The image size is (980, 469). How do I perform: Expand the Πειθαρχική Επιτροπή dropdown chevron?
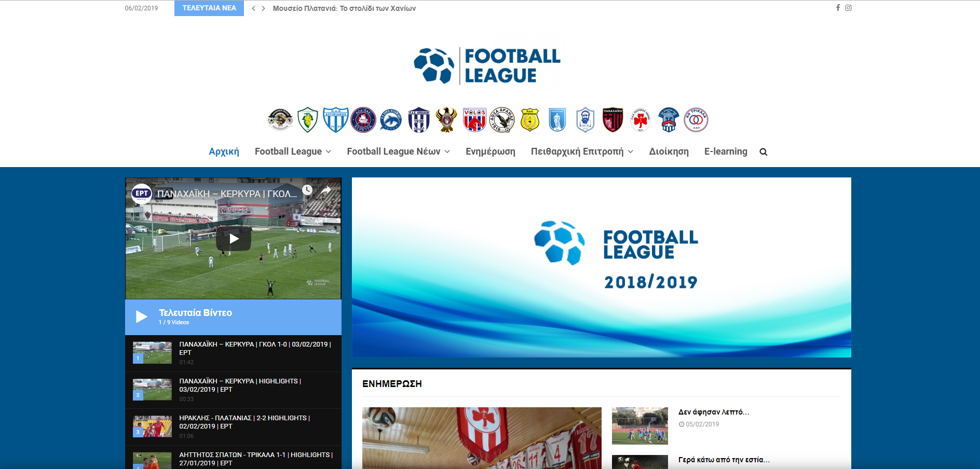[631, 152]
